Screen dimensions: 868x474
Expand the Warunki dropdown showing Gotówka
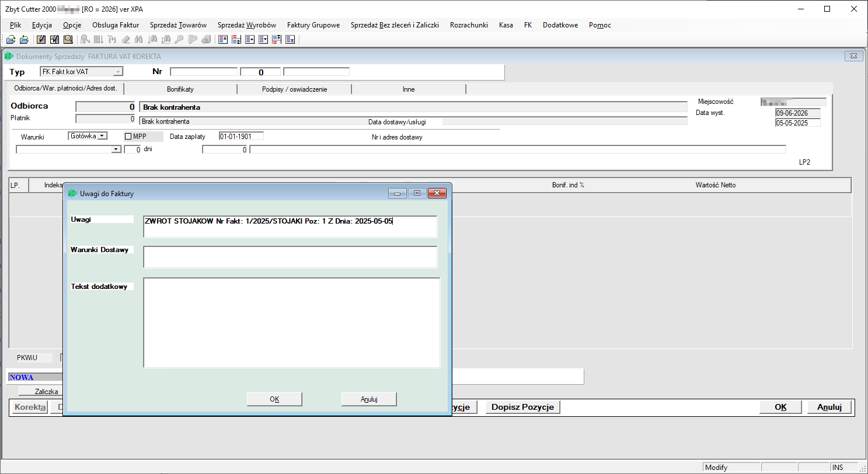click(102, 136)
